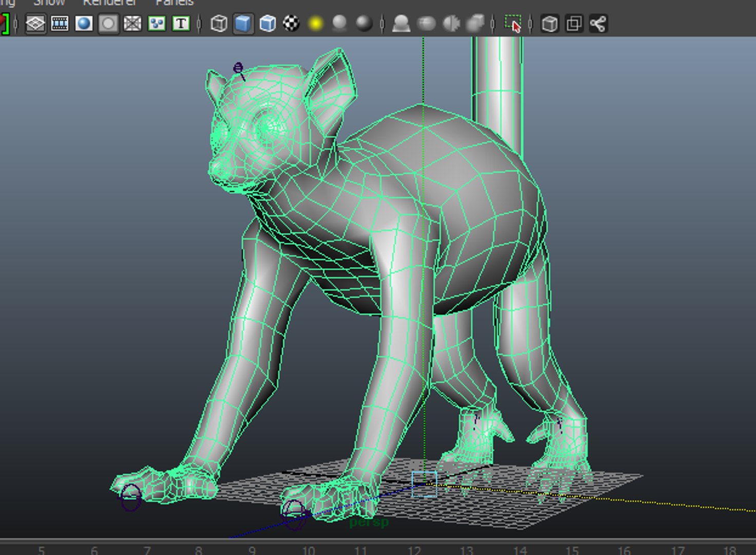Click frame 7 on the time slider
Image resolution: width=756 pixels, height=555 pixels.
click(x=147, y=550)
